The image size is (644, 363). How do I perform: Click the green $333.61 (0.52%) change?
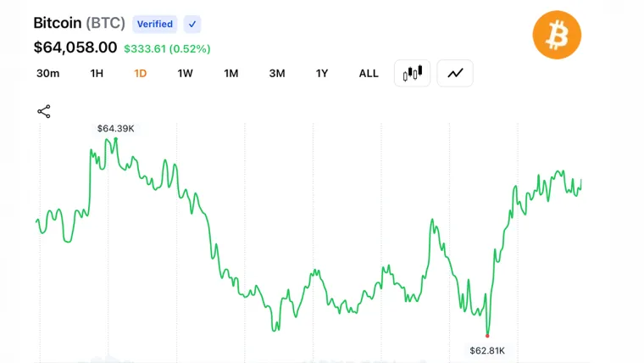pyautogui.click(x=167, y=49)
